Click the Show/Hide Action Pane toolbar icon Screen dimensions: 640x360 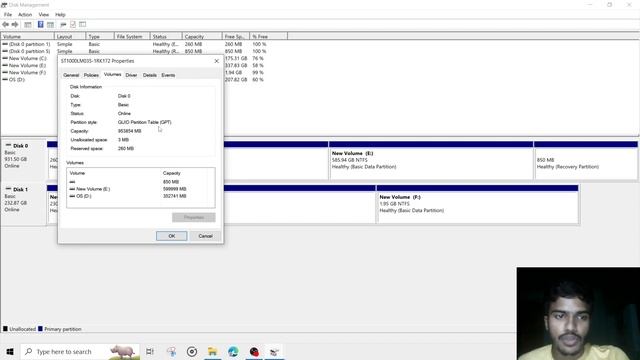point(50,25)
